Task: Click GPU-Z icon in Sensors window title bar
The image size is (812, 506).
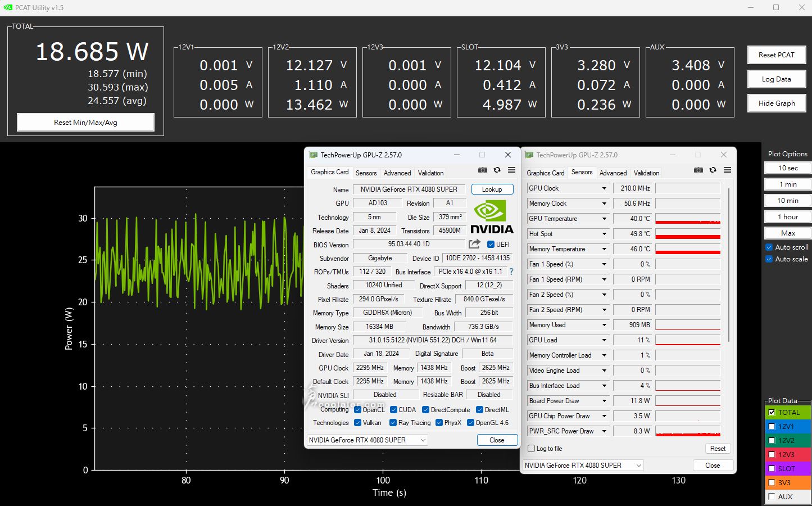Action: pyautogui.click(x=529, y=155)
